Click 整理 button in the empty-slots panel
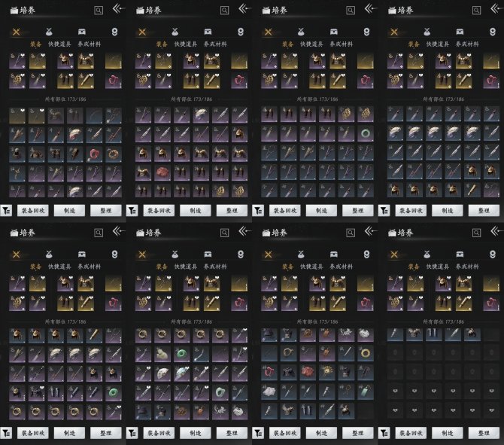The image size is (504, 445). (484, 433)
